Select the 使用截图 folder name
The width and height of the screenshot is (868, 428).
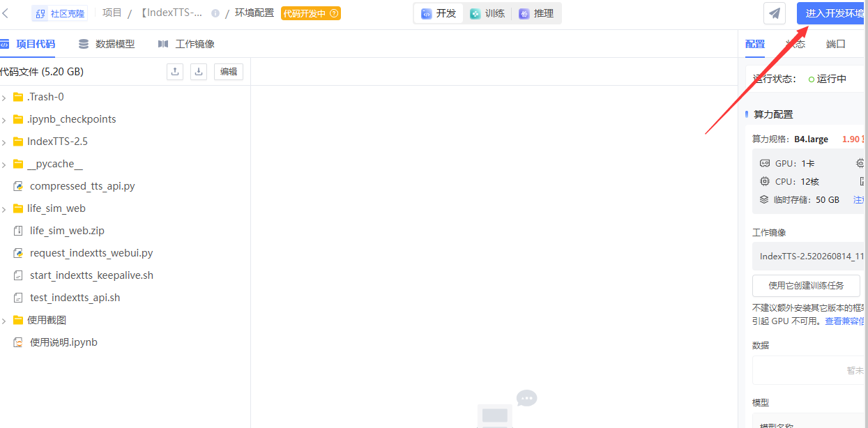[47, 320]
